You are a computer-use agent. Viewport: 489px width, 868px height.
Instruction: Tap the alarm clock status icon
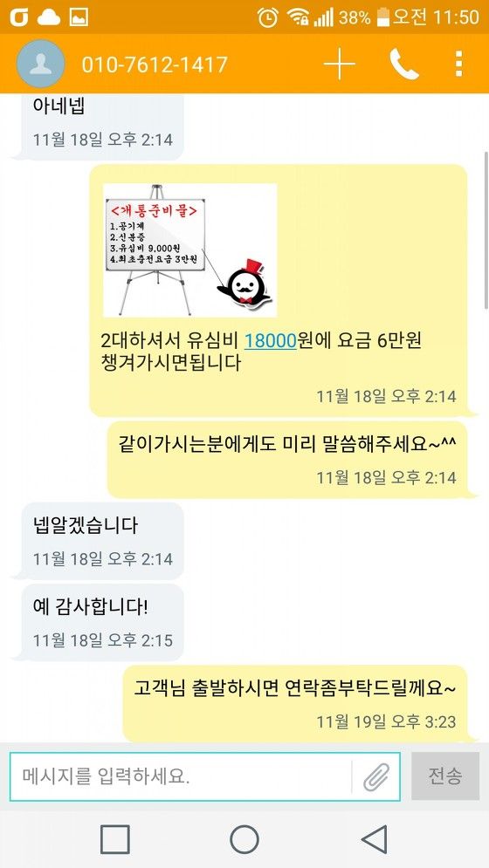[268, 17]
